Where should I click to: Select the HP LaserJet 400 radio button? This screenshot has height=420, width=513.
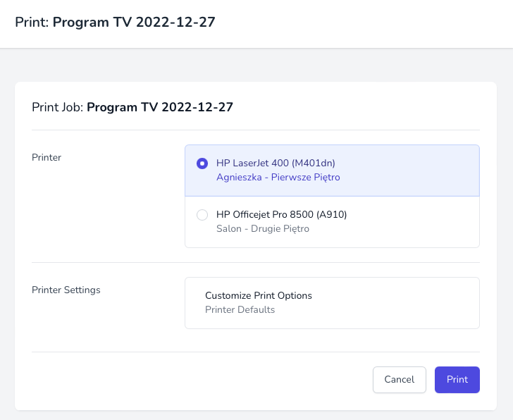[202, 163]
